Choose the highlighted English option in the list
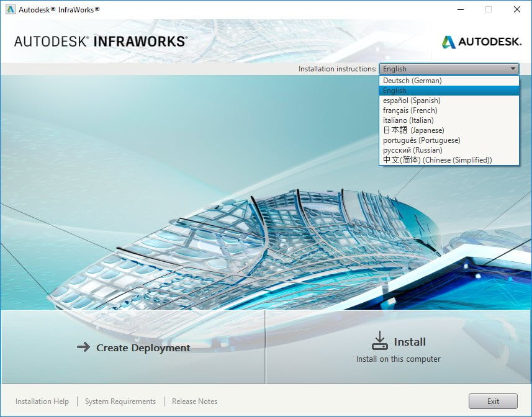Image resolution: width=532 pixels, height=417 pixels. pyautogui.click(x=449, y=91)
